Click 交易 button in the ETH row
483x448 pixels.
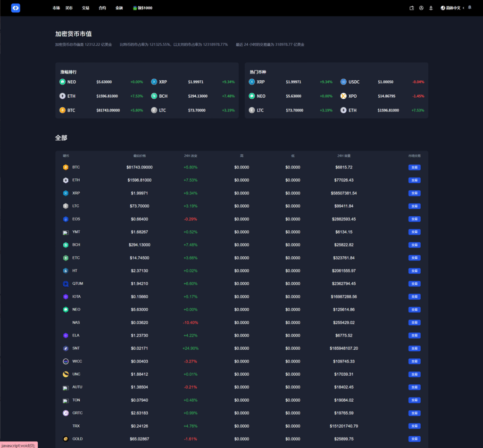[414, 180]
